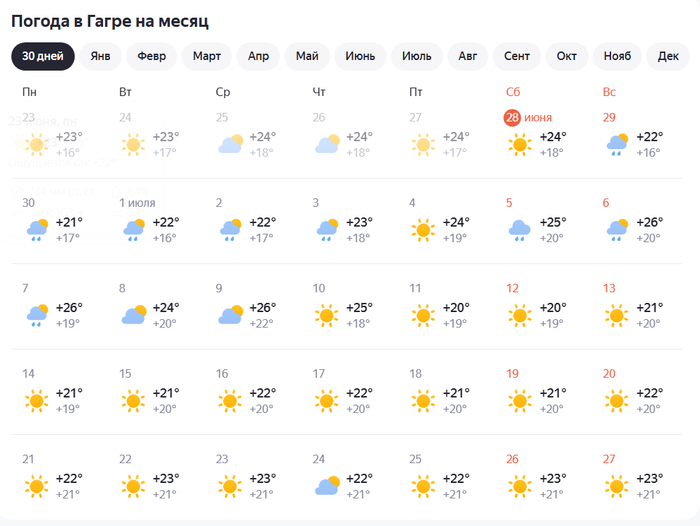Click the rainy icon for July 7
Image resolution: width=700 pixels, height=526 pixels.
[37, 316]
